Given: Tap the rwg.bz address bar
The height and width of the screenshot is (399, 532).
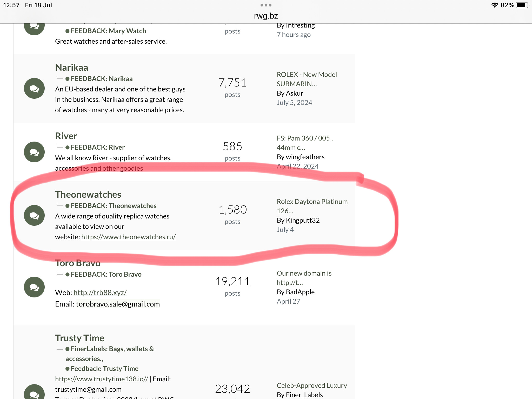Looking at the screenshot, I should pyautogui.click(x=266, y=16).
